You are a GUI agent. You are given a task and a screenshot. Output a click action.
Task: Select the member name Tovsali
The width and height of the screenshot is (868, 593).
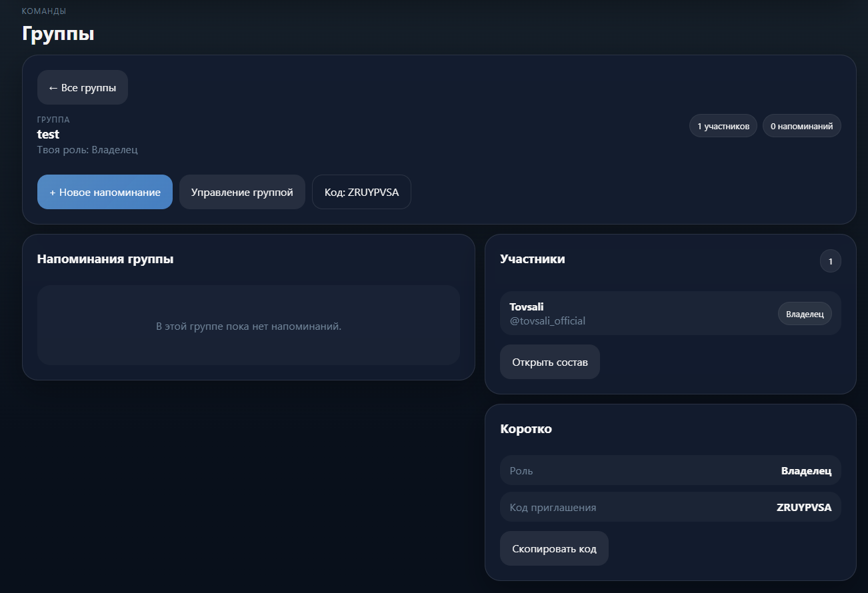click(x=526, y=306)
